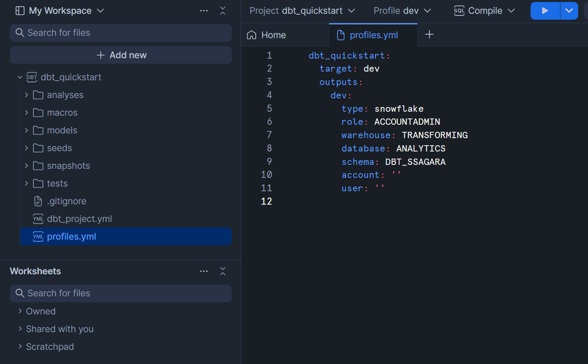Viewport: 588px width, 364px height.
Task: Switch to the Home tab
Action: point(285,35)
